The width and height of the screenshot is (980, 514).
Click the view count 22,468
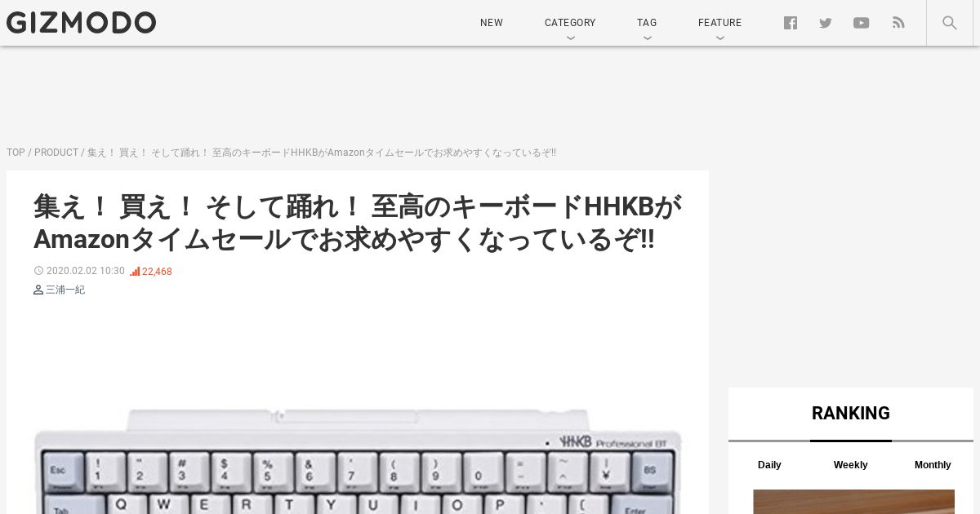tap(157, 272)
